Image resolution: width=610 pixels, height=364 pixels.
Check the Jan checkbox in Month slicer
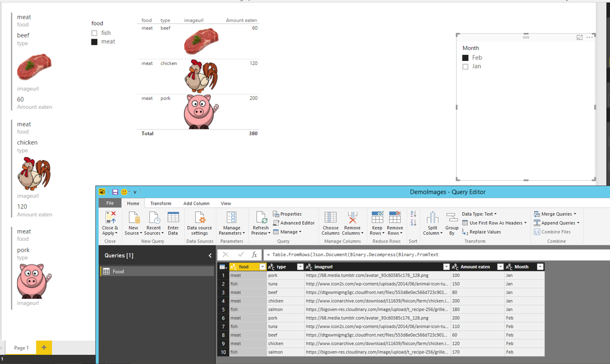click(466, 66)
